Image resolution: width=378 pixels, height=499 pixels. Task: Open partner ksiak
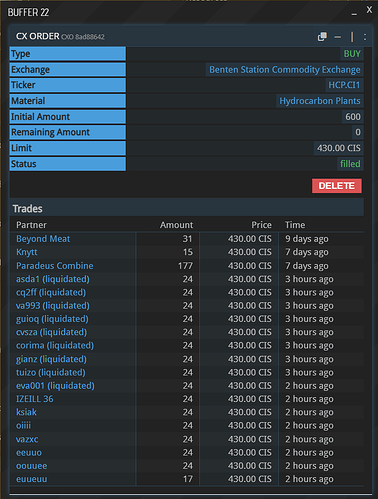[26, 412]
